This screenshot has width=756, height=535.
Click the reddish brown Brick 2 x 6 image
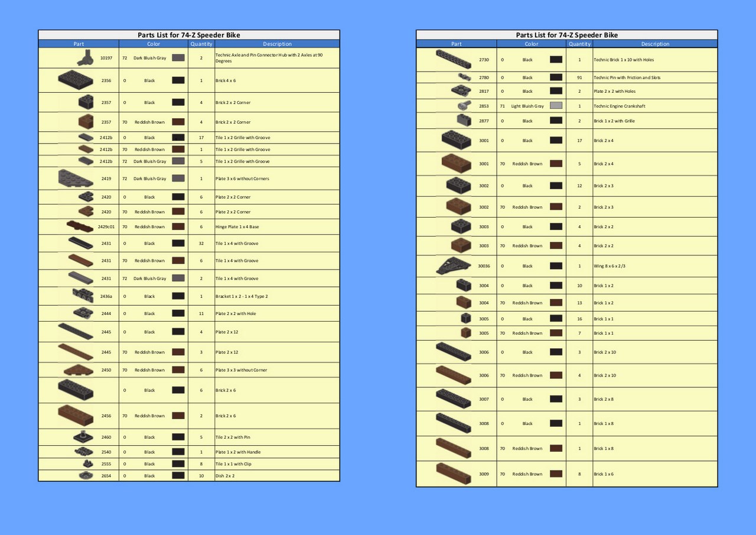click(x=76, y=416)
